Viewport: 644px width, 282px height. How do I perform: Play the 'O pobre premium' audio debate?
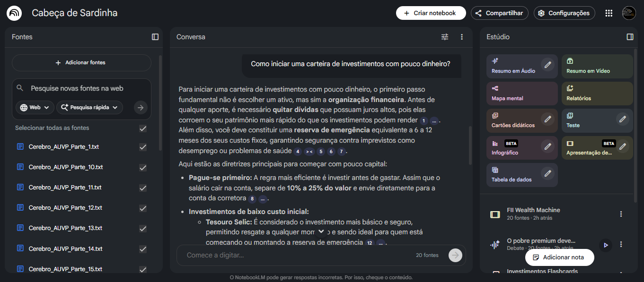point(605,245)
